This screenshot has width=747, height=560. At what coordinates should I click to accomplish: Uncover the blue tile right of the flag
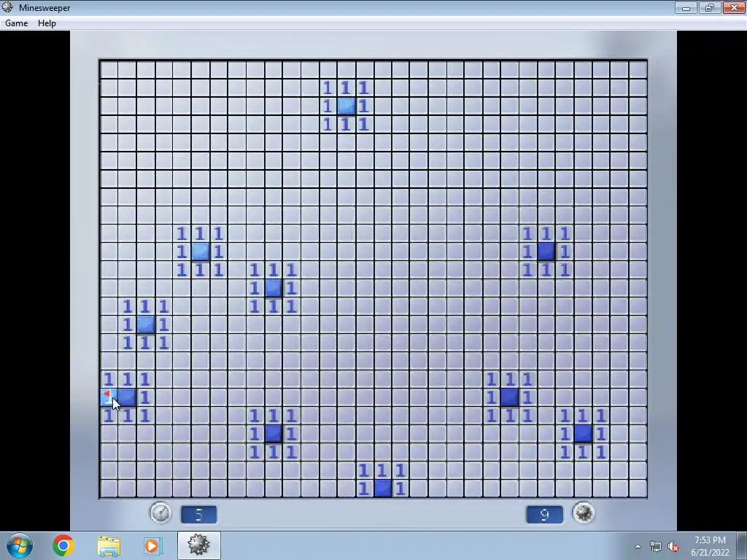(x=127, y=397)
